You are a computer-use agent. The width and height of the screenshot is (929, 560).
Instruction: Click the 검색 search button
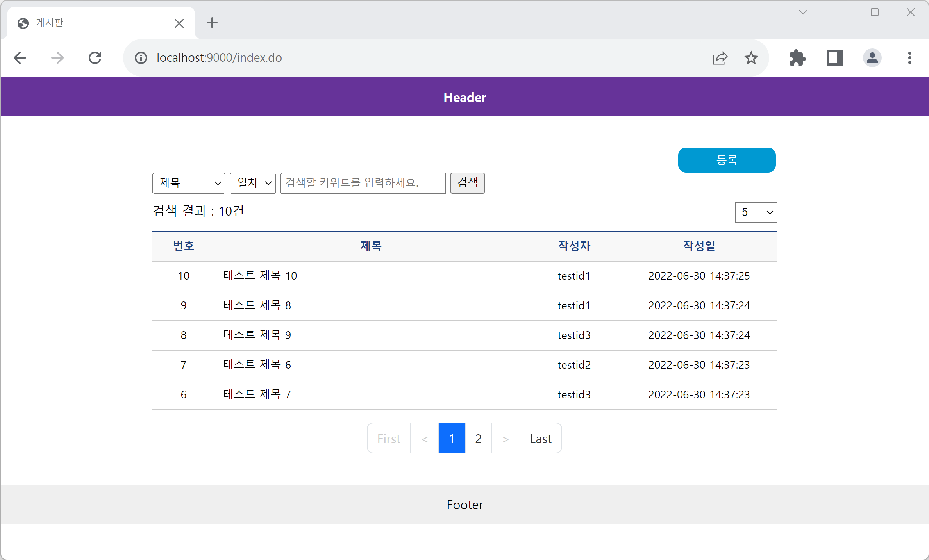point(467,183)
